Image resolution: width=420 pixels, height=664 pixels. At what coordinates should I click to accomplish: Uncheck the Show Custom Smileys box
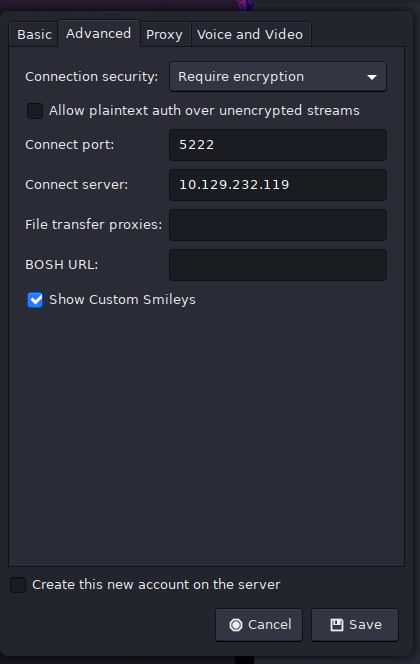coord(35,300)
